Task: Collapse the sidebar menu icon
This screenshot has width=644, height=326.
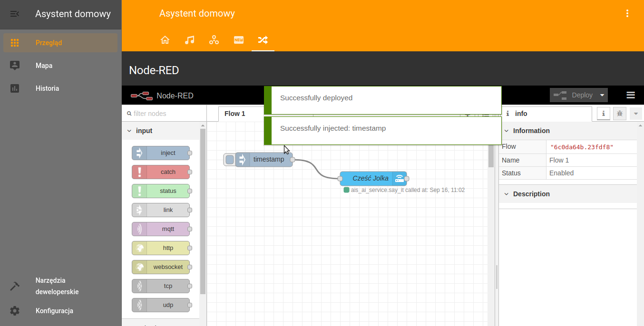Action: pos(15,14)
